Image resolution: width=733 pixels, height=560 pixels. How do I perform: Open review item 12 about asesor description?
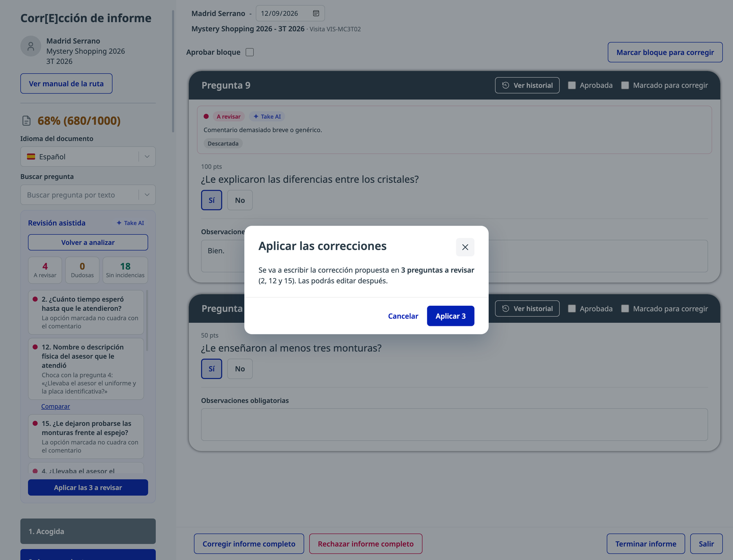86,369
